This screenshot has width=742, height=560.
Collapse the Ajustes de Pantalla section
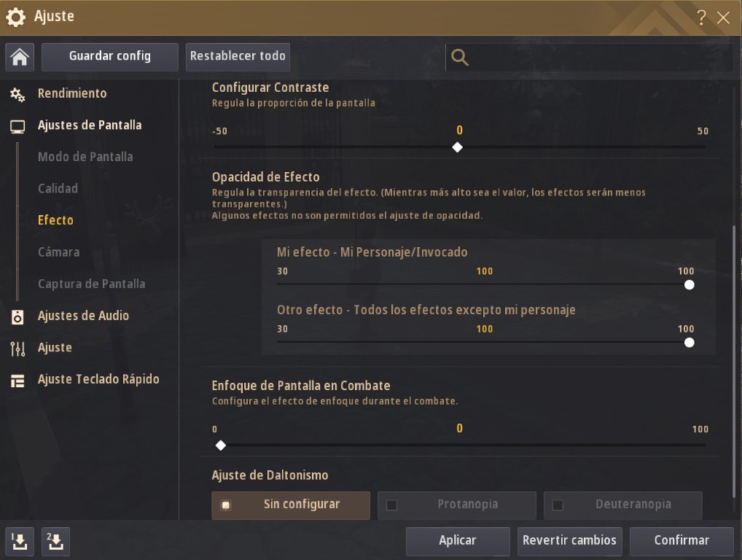pyautogui.click(x=90, y=125)
